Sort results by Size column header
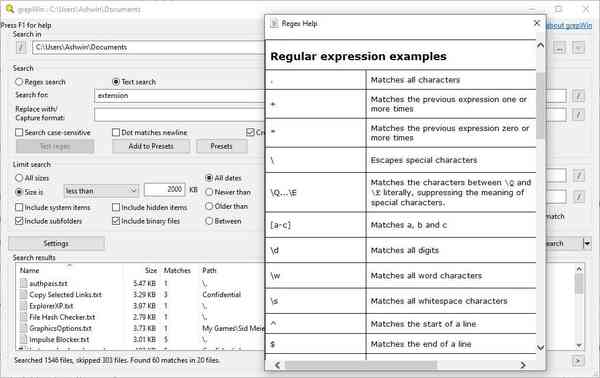This screenshot has width=600, height=378. 151,270
